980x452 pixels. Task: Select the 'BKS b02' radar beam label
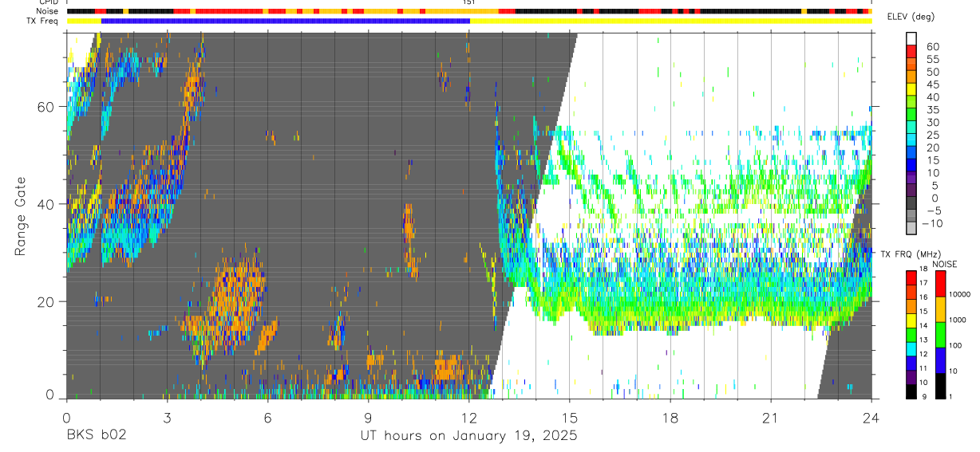96,436
